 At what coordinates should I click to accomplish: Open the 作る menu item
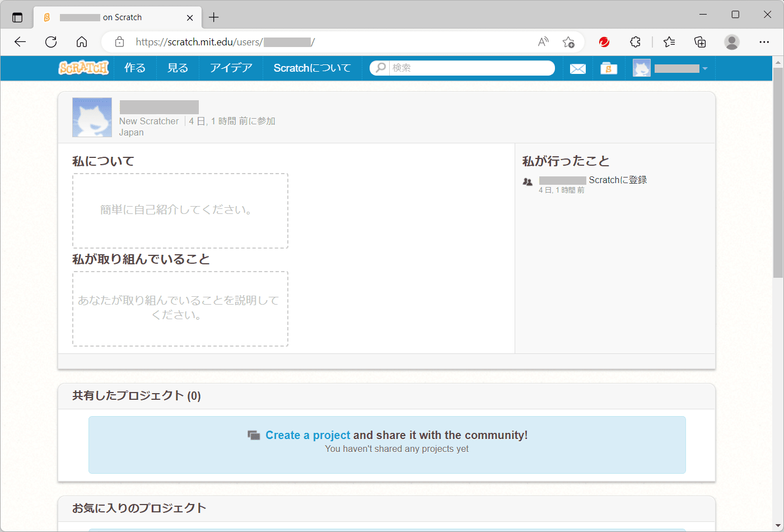point(135,68)
